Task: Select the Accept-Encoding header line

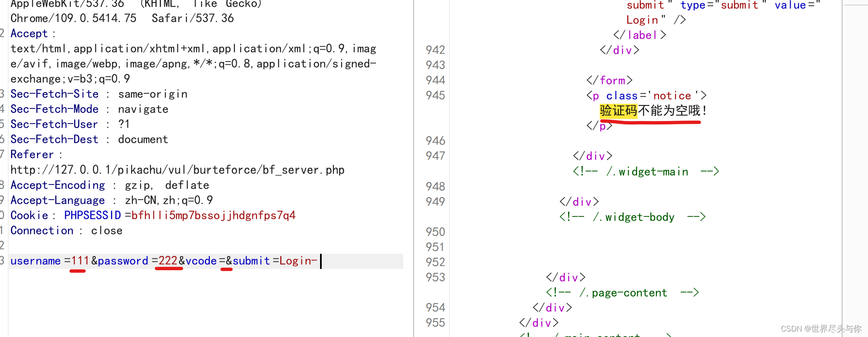Action: click(x=110, y=185)
